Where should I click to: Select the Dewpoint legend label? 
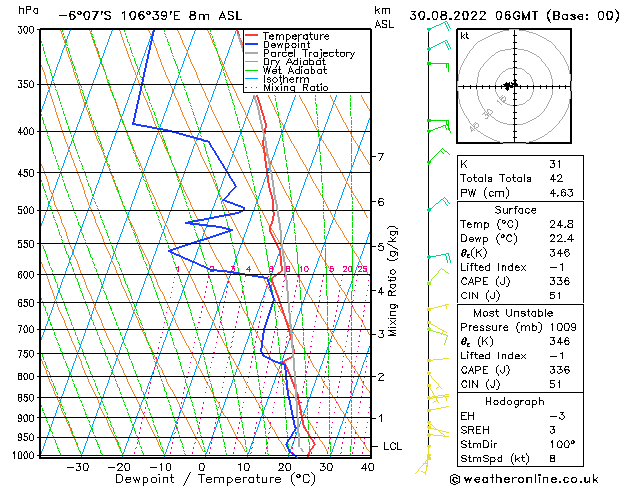click(286, 45)
